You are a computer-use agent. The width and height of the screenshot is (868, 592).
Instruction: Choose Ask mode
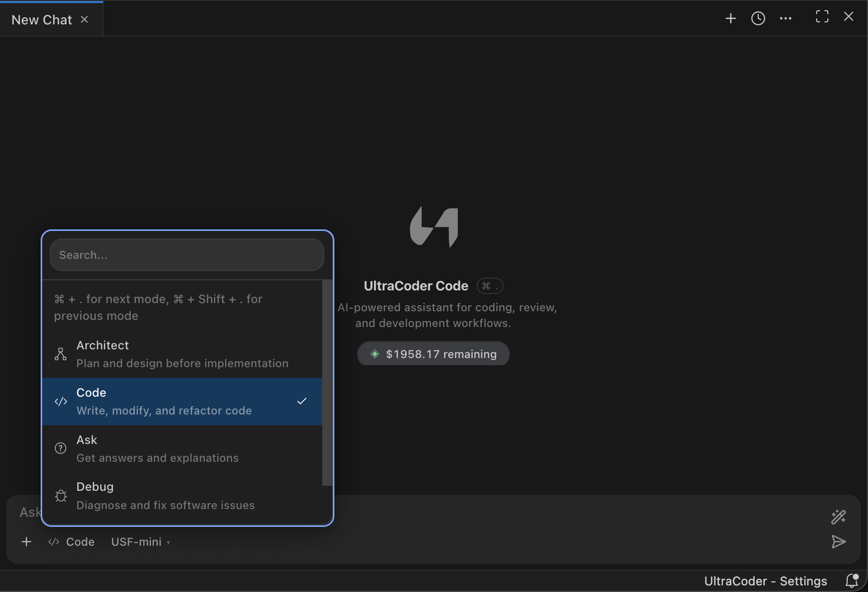tap(182, 449)
